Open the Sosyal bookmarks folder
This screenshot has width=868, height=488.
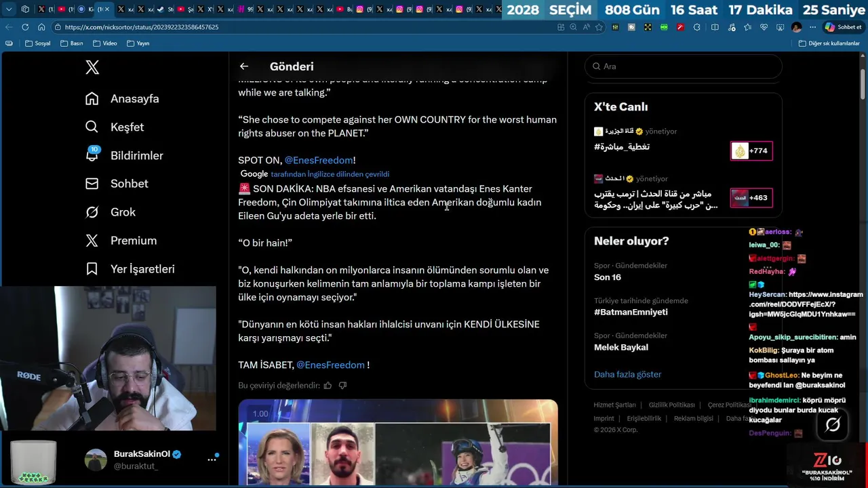tap(37, 43)
